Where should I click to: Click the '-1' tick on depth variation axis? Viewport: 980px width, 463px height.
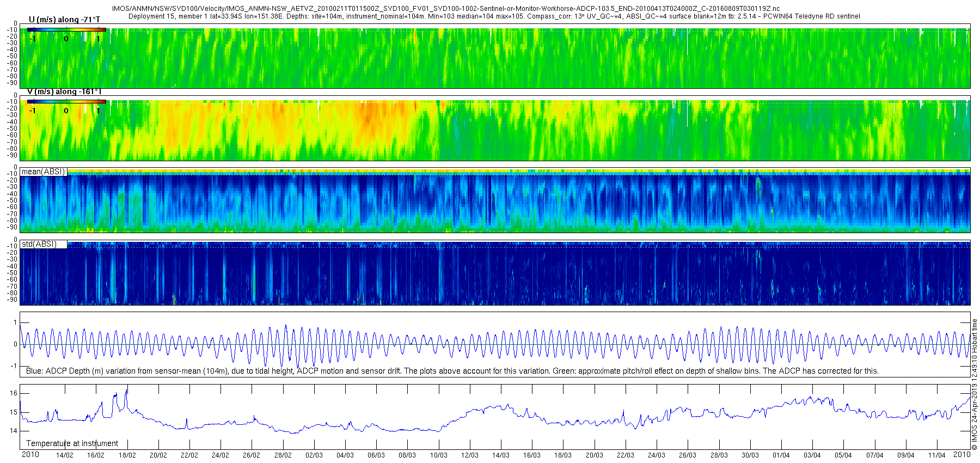(14, 366)
